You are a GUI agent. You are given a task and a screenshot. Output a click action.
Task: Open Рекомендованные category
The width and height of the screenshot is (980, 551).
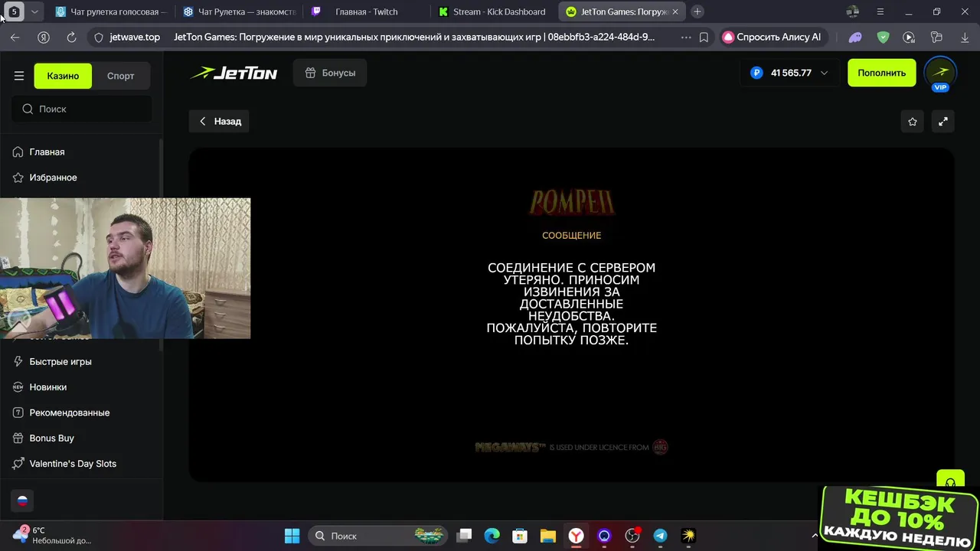[x=70, y=412]
